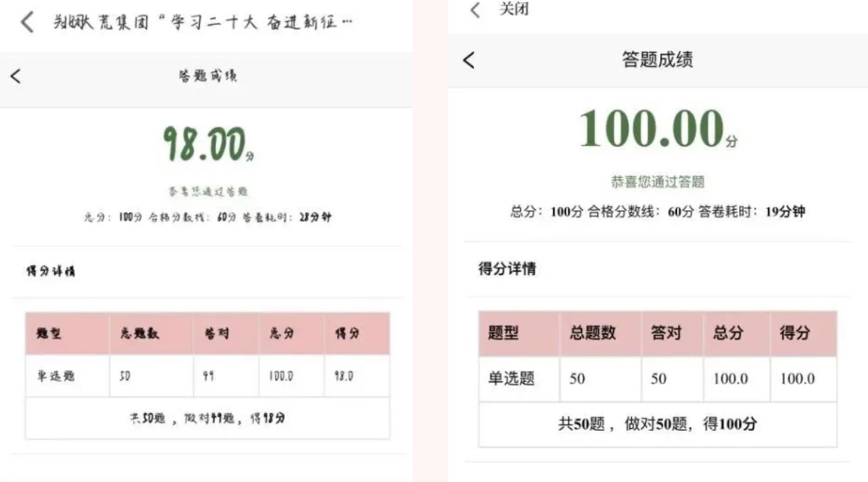
Task: Tap the 关闭 close link
Action: pos(513,9)
